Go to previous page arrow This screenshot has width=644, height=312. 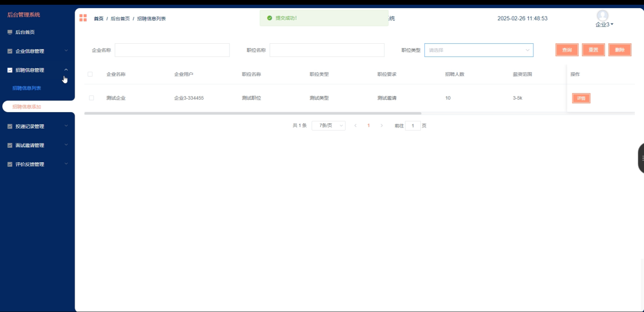(x=355, y=126)
